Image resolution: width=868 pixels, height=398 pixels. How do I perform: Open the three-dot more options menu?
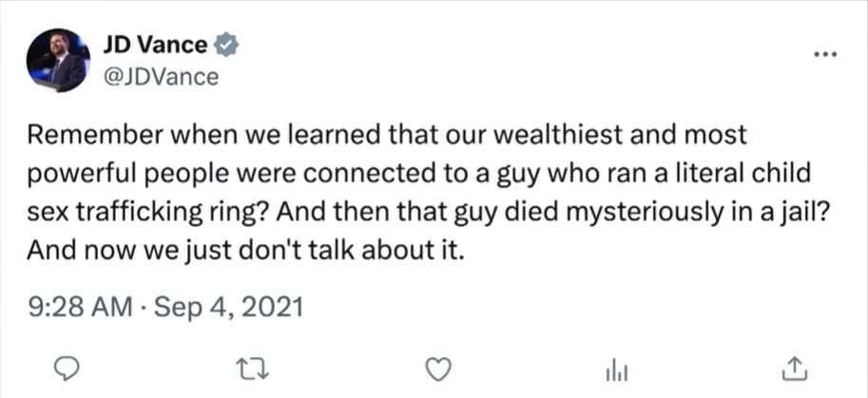tap(823, 53)
